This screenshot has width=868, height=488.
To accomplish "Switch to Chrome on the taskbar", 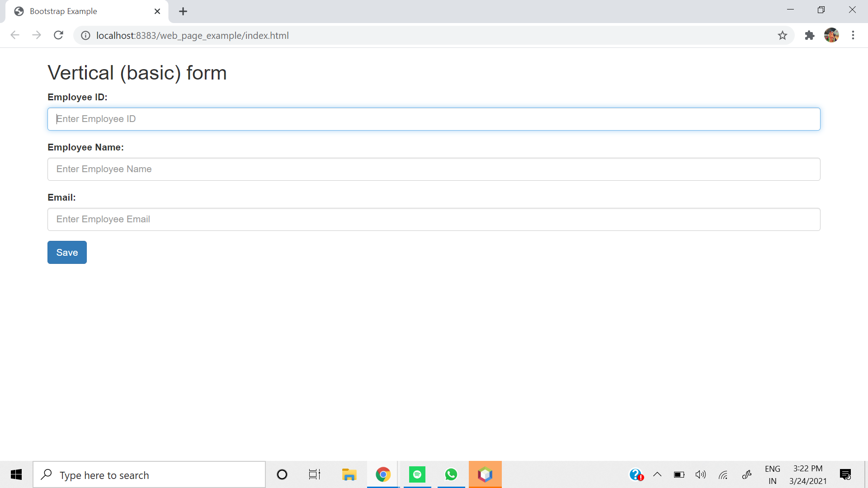I will (x=383, y=474).
